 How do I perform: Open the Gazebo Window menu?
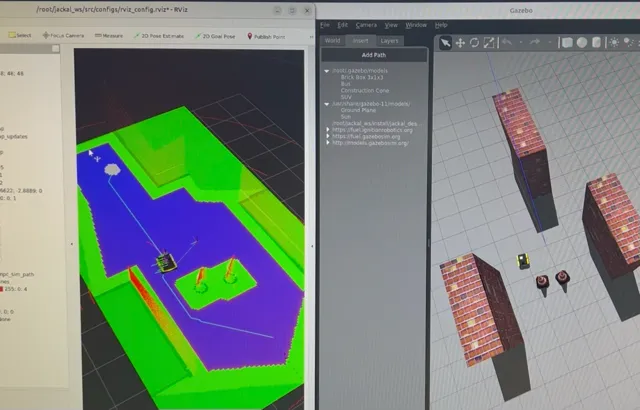[416, 25]
